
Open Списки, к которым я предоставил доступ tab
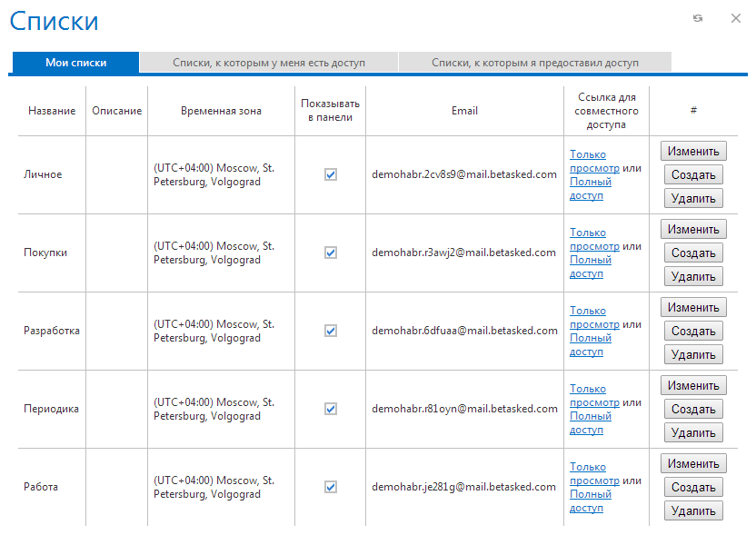(x=534, y=63)
